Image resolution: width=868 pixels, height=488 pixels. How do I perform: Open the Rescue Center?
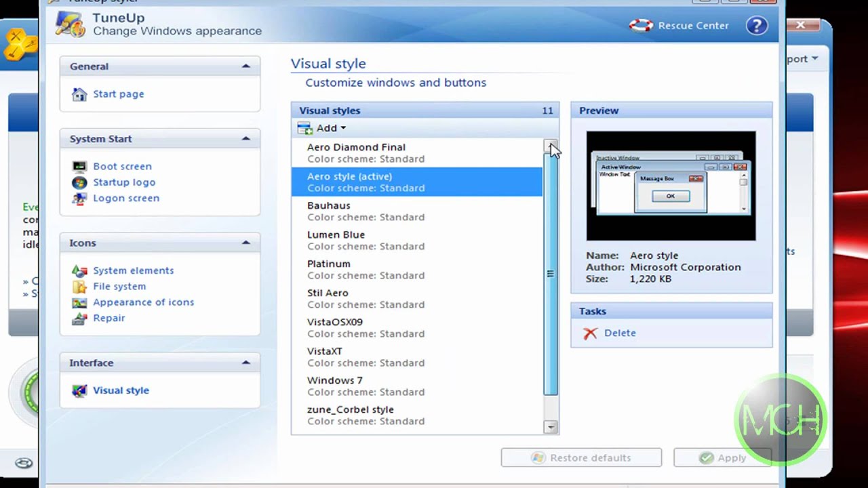point(693,25)
